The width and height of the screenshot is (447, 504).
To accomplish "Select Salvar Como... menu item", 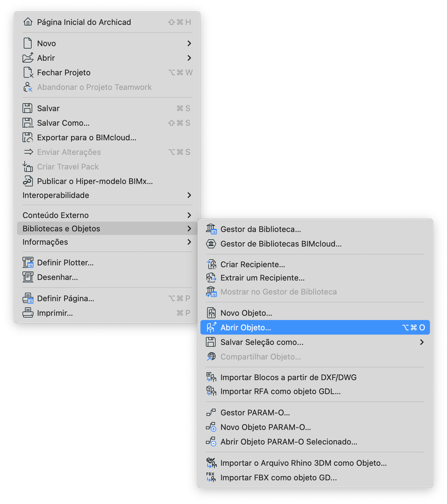I will (x=107, y=123).
